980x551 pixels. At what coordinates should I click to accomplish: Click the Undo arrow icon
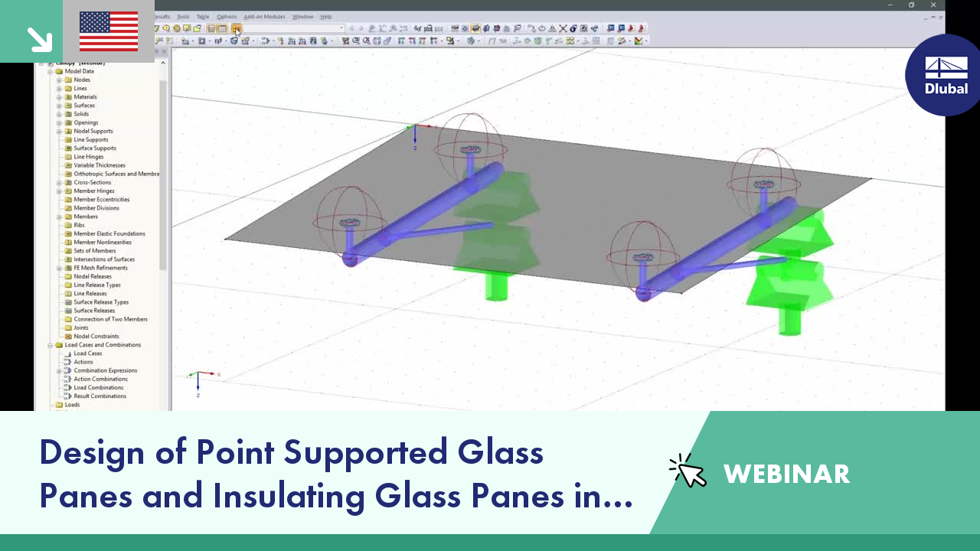coord(351,28)
